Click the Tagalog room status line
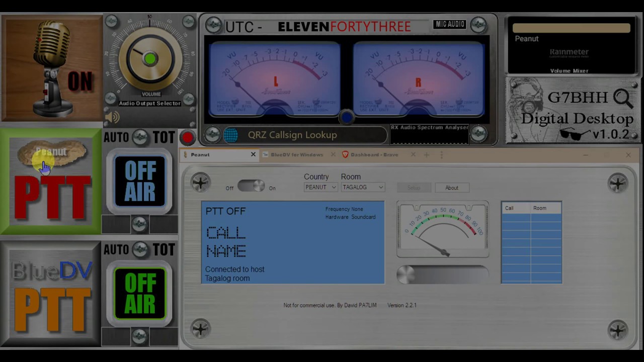Screen dimensions: 644x362 [227, 279]
